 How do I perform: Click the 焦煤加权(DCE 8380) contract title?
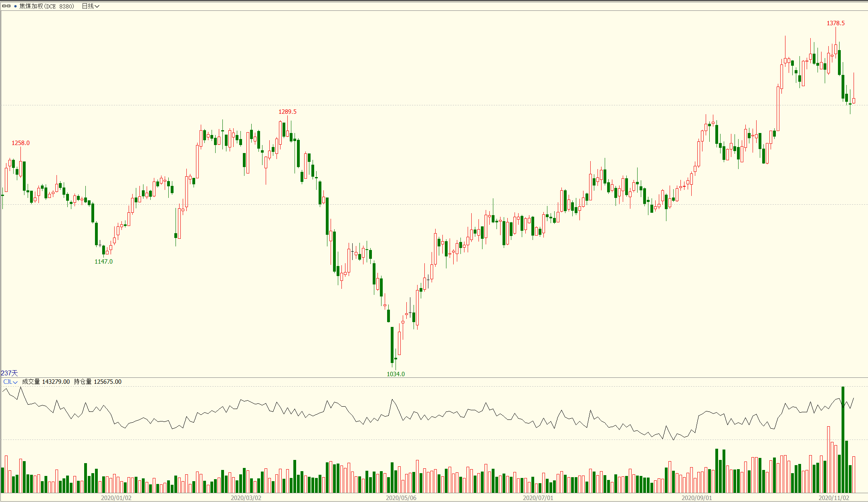coord(47,6)
